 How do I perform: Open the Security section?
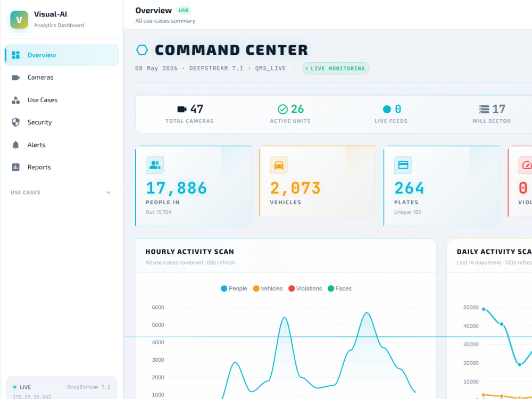pos(62,122)
